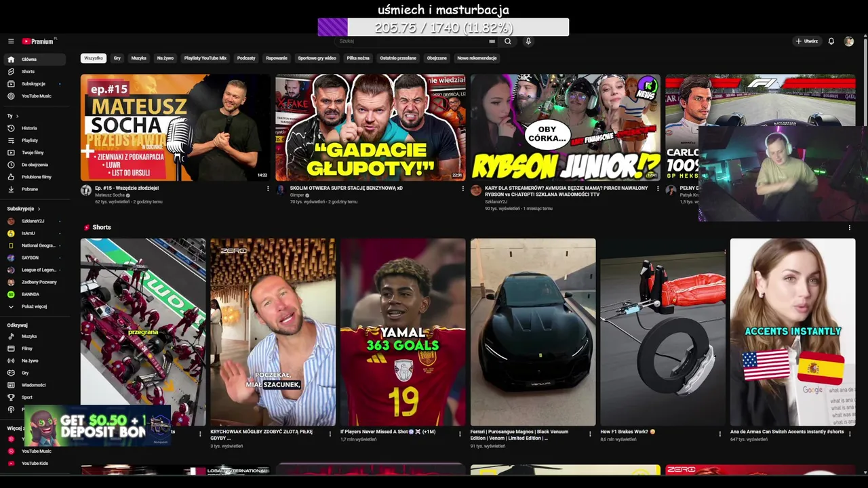Open Polubione filmy liked videos

(35, 177)
